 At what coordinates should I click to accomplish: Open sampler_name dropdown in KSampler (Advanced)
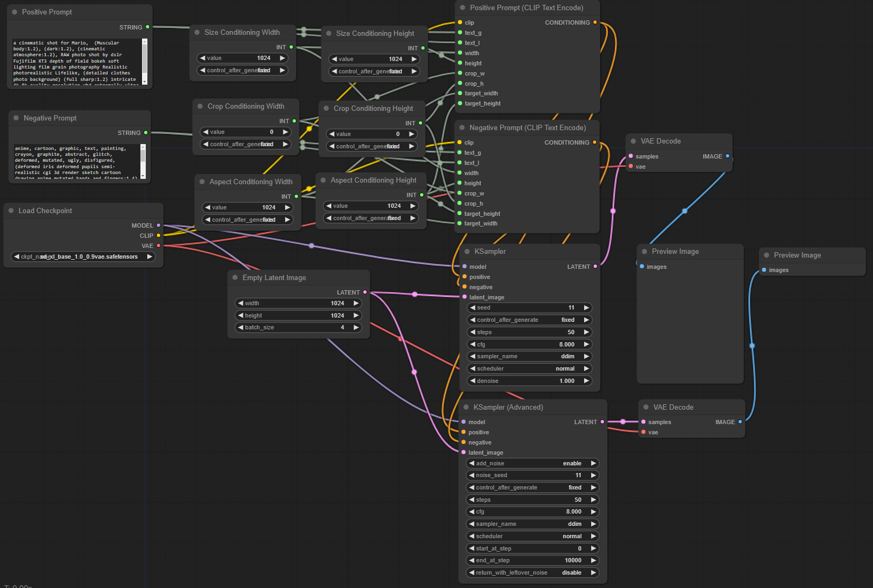point(532,524)
